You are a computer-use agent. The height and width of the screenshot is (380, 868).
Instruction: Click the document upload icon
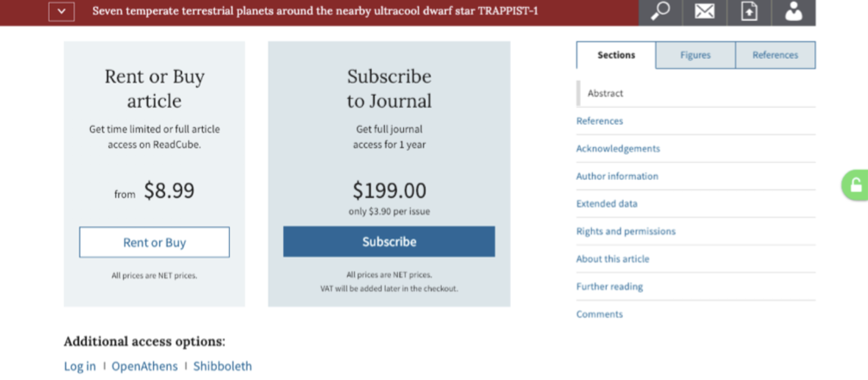click(x=749, y=12)
